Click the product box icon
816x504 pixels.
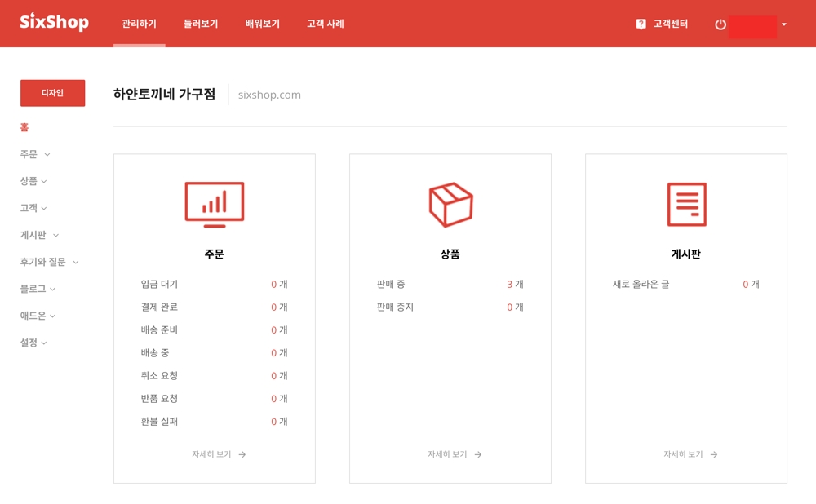coord(450,204)
